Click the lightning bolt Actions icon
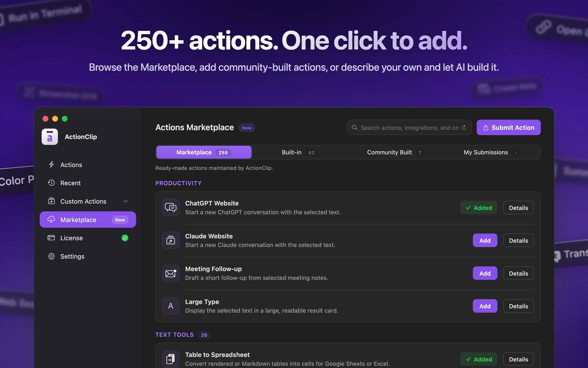The width and height of the screenshot is (588, 368). point(51,165)
